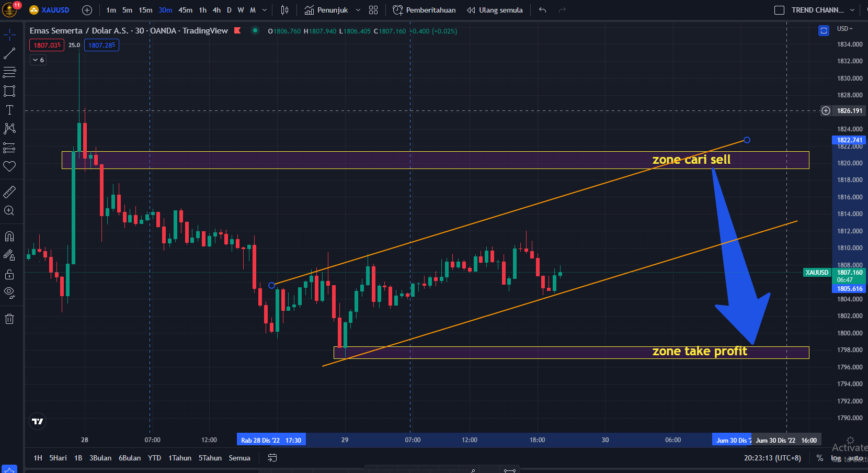
Task: Switch to the 5m timeframe
Action: click(127, 10)
